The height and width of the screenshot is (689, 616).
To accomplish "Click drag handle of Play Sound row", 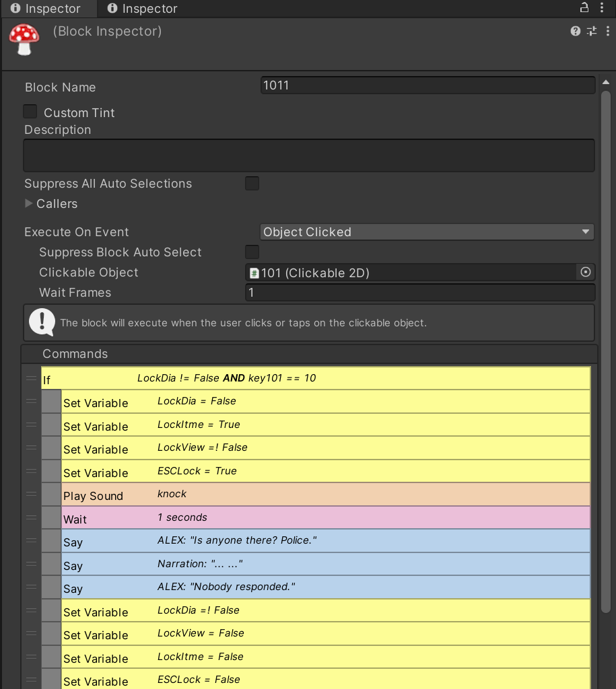I will pos(31,494).
